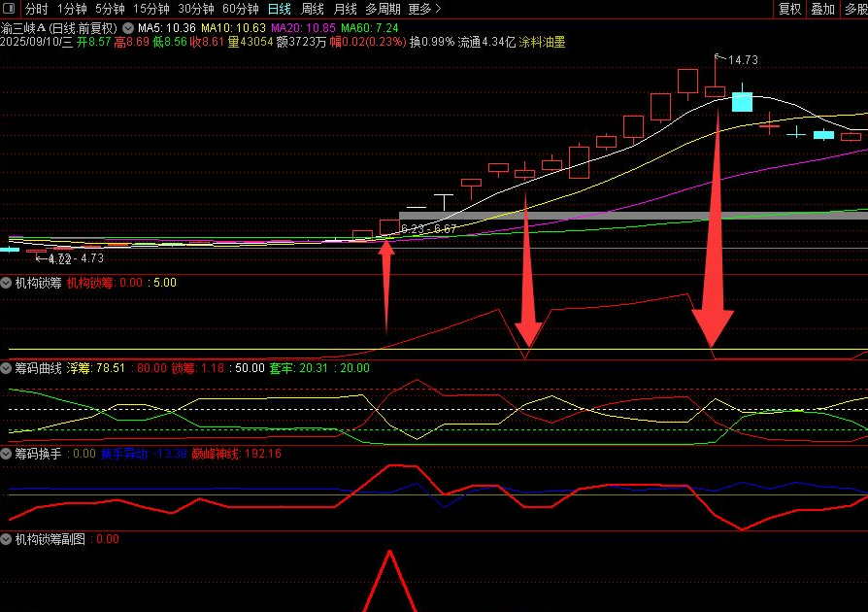868x612 pixels.
Task: Open the dropdown after 渝三峡A(日线,前复权)
Action: [128, 28]
